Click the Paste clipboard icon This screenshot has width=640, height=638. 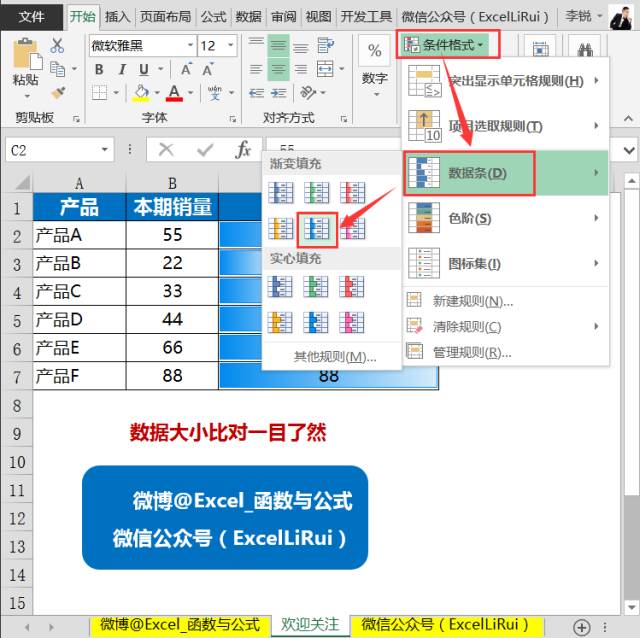coord(27,53)
